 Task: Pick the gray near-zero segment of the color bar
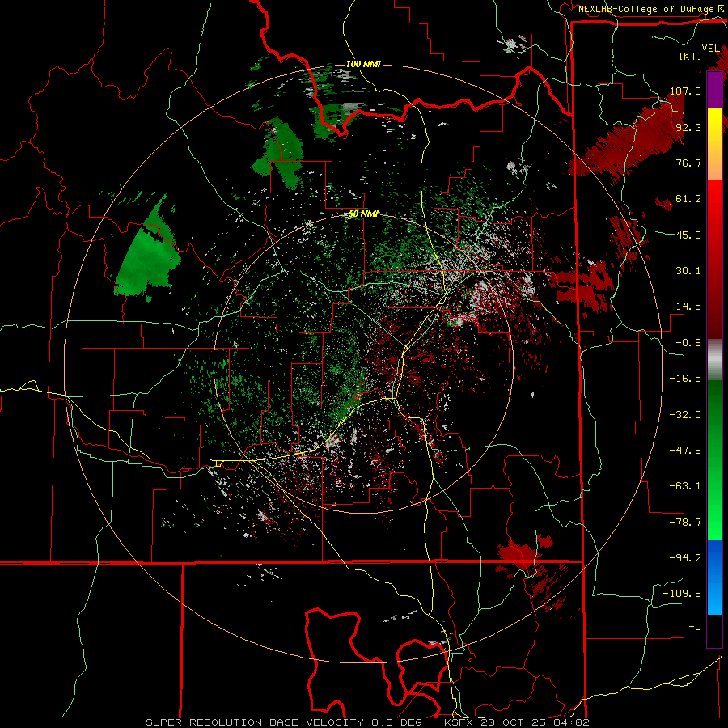714,360
